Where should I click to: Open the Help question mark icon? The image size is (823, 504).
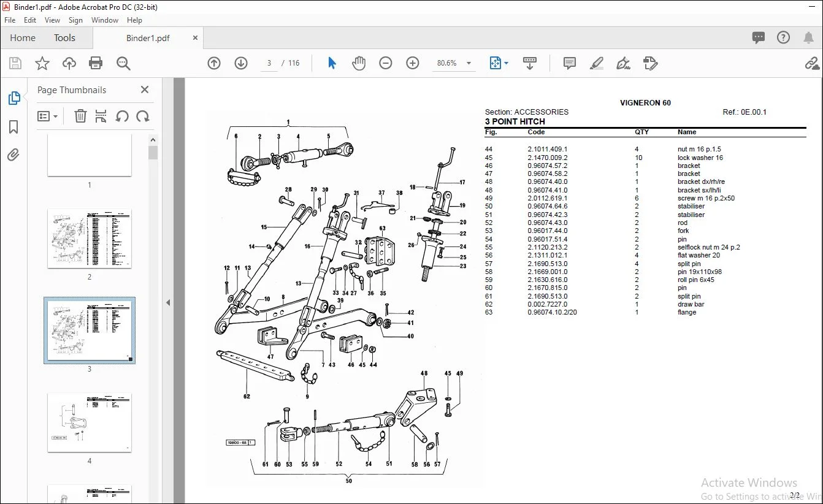coord(784,38)
